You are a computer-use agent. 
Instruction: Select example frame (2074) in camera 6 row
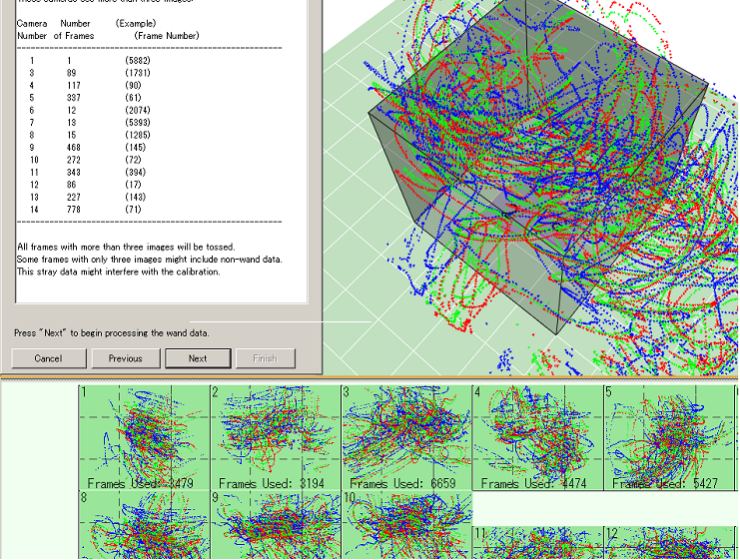point(138,110)
